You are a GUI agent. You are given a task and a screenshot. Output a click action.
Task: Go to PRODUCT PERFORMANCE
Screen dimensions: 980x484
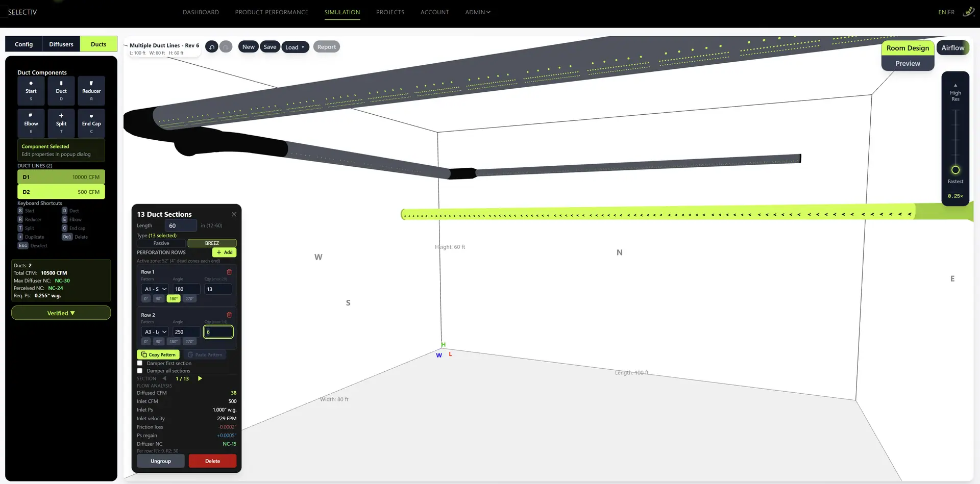click(272, 12)
